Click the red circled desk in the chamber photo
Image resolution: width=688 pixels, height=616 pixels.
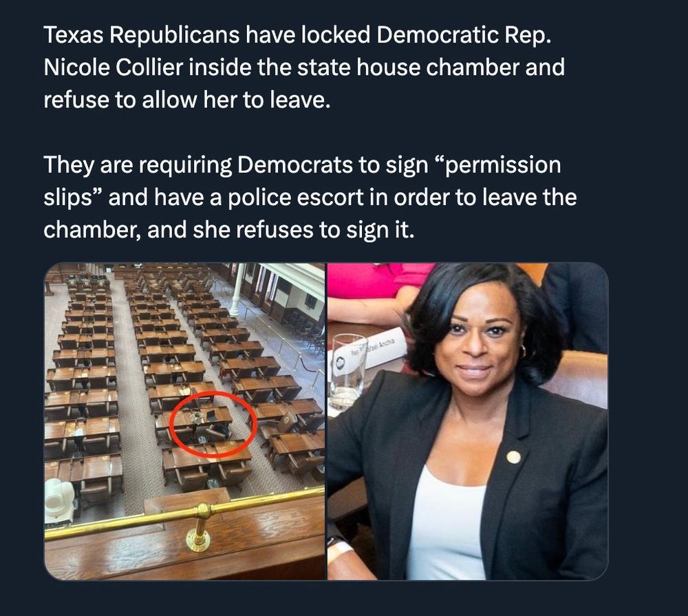coord(213,424)
